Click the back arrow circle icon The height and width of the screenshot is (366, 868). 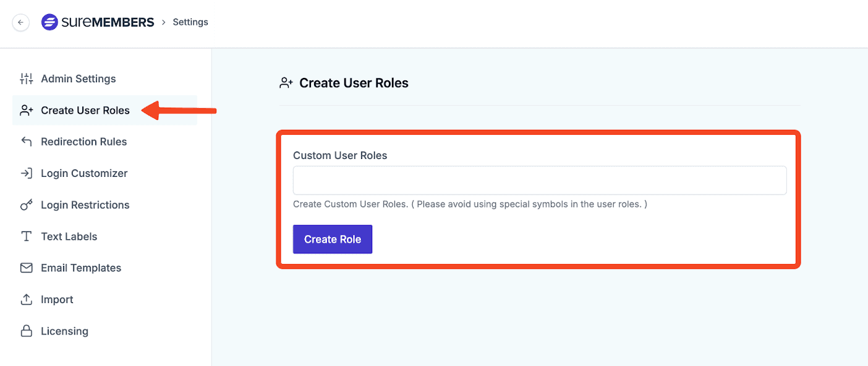pyautogui.click(x=20, y=22)
